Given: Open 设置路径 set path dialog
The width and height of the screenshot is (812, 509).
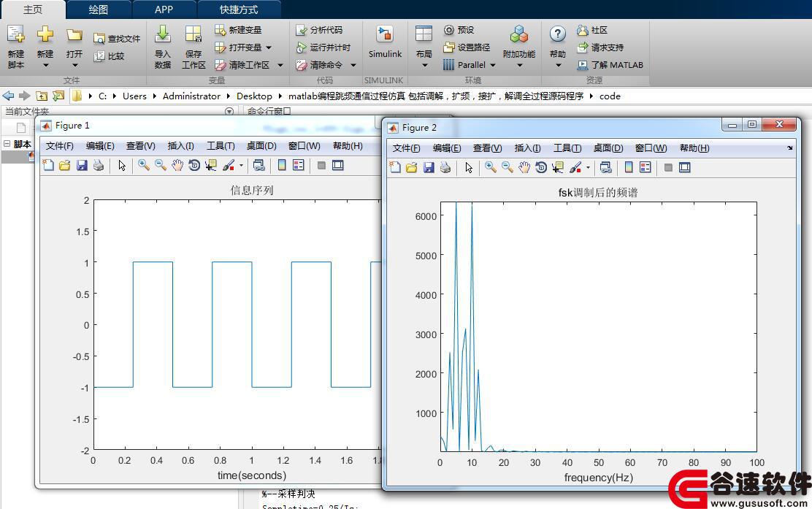Looking at the screenshot, I should (467, 47).
